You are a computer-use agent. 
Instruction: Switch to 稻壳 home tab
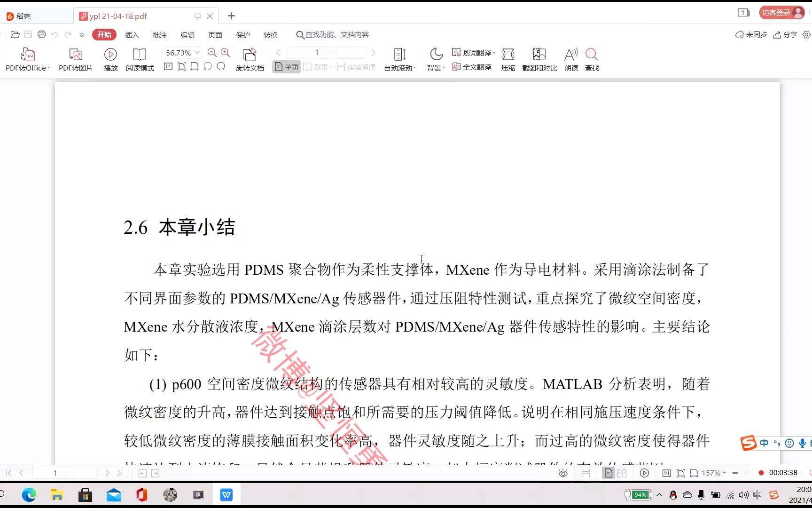point(36,16)
